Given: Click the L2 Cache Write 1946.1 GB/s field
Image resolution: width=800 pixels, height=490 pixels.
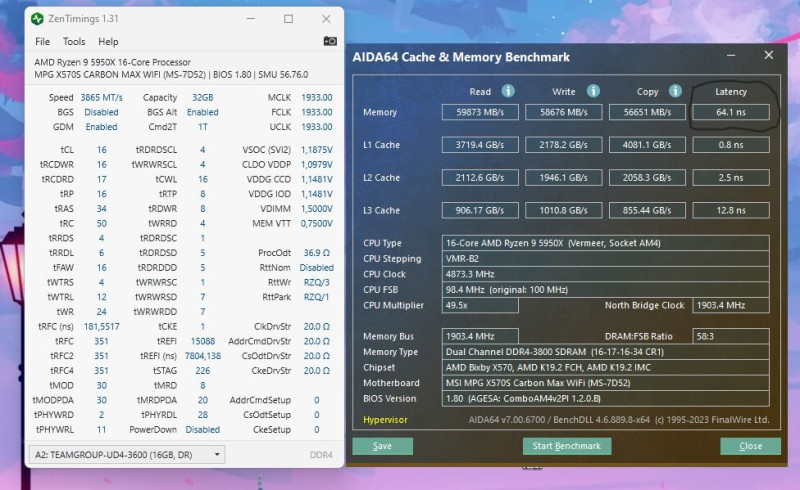Looking at the screenshot, I should (x=564, y=178).
